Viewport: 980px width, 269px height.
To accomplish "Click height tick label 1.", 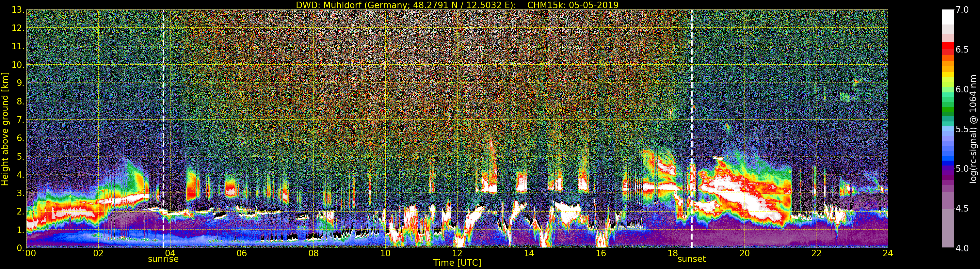I will (21, 230).
